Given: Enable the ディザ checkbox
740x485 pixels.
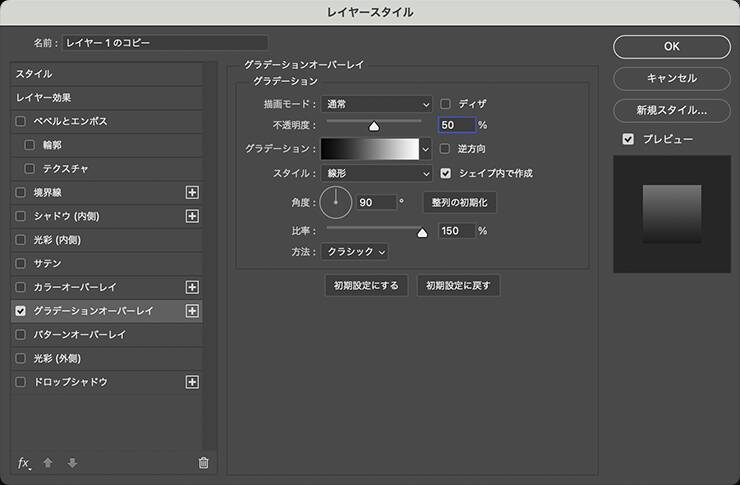Looking at the screenshot, I should [x=446, y=103].
